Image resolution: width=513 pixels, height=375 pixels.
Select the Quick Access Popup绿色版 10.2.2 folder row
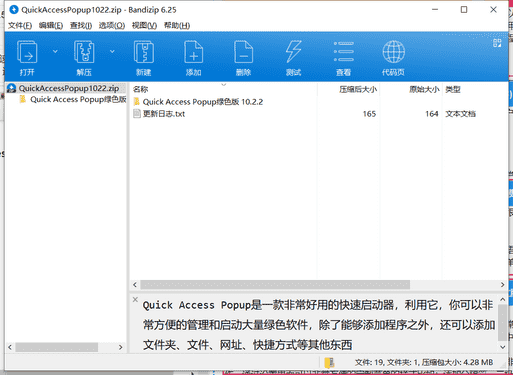(x=203, y=102)
